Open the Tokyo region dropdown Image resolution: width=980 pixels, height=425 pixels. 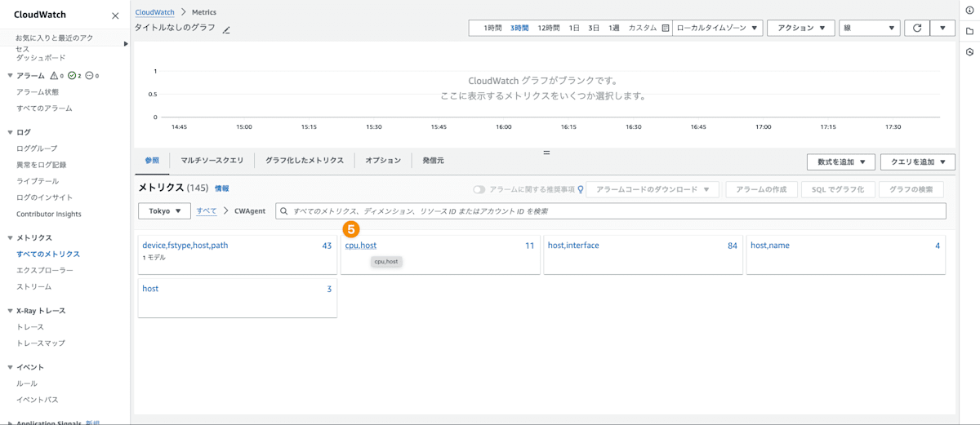pyautogui.click(x=165, y=211)
